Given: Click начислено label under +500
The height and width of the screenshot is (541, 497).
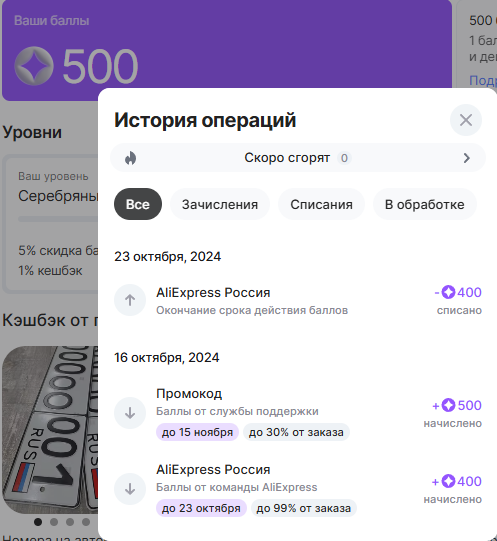Looking at the screenshot, I should [x=452, y=423].
